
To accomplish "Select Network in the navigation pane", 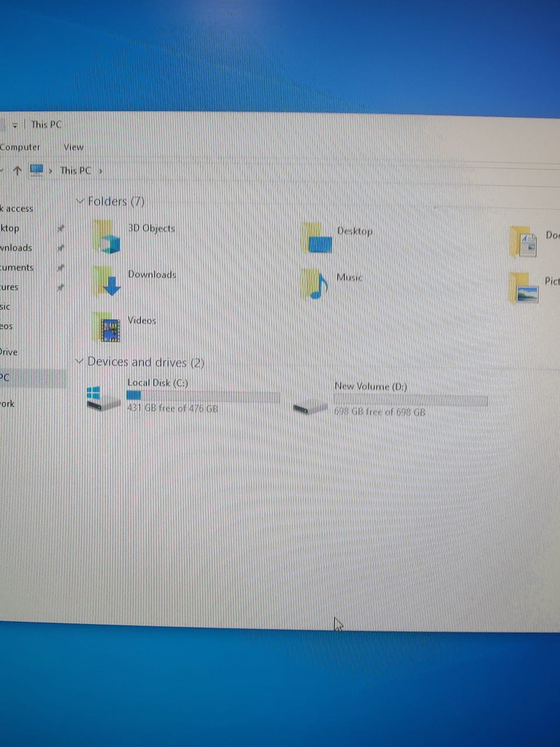I will pos(8,403).
